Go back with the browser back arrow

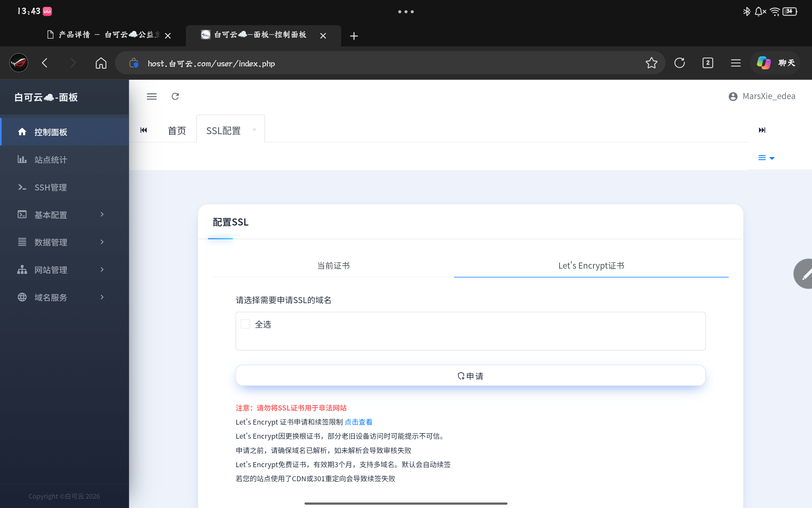pyautogui.click(x=45, y=63)
